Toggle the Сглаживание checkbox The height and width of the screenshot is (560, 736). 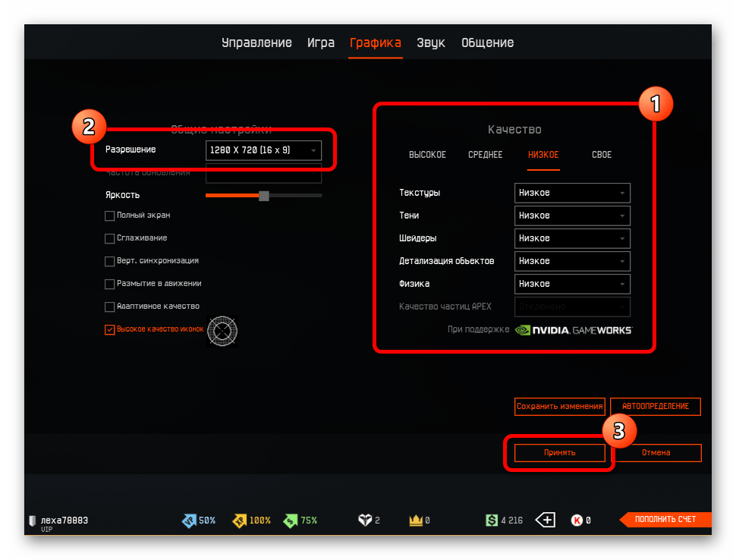click(x=110, y=238)
